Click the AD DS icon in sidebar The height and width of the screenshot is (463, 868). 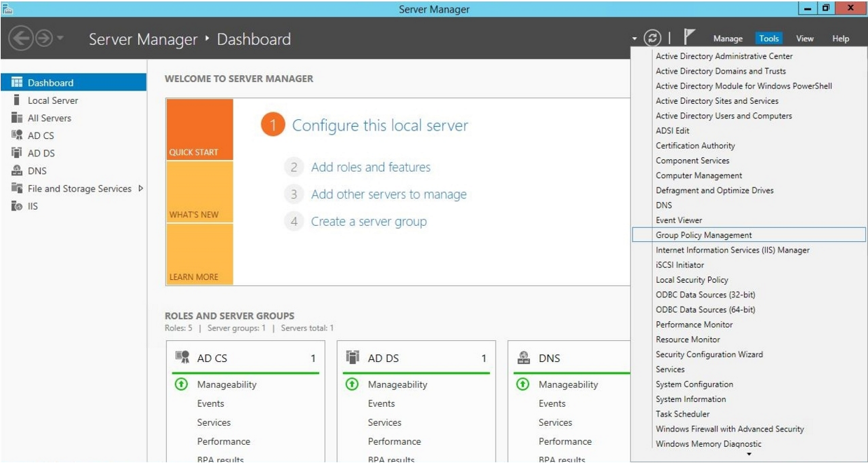pyautogui.click(x=18, y=153)
